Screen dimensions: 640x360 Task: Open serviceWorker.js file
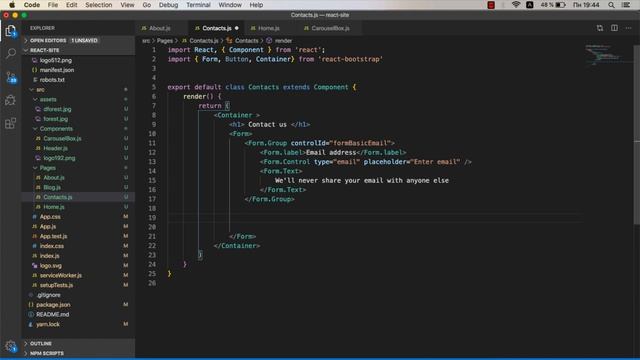78,276
